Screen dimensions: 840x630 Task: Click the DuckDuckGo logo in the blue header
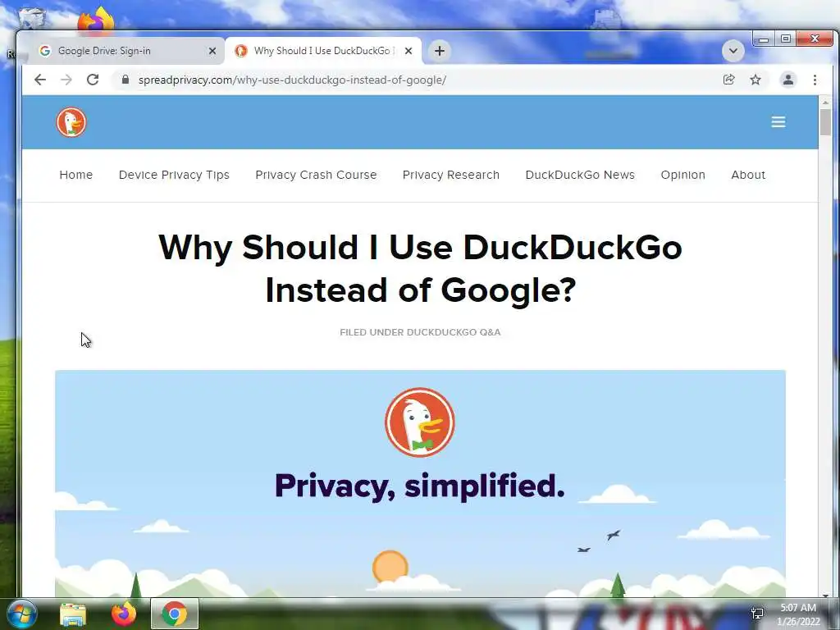pyautogui.click(x=71, y=122)
